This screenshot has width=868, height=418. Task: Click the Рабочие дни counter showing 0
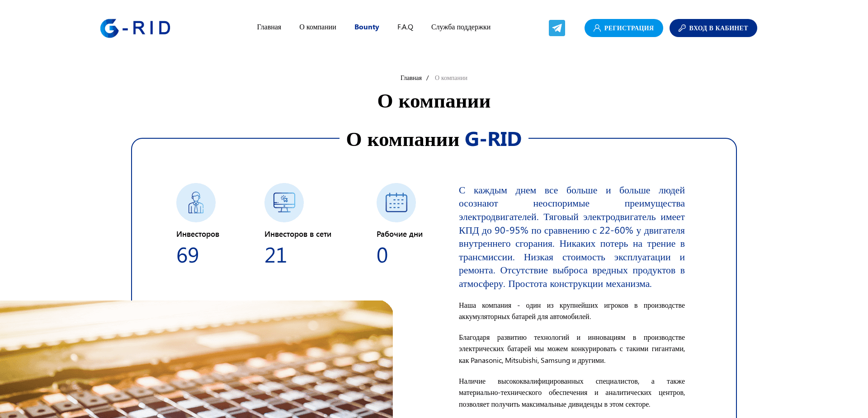click(x=382, y=255)
